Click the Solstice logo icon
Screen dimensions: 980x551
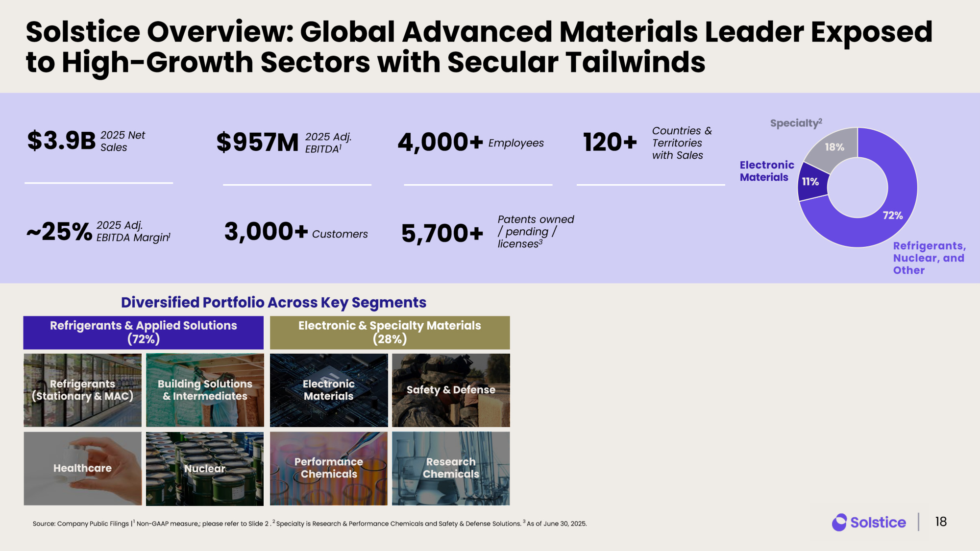pos(839,522)
